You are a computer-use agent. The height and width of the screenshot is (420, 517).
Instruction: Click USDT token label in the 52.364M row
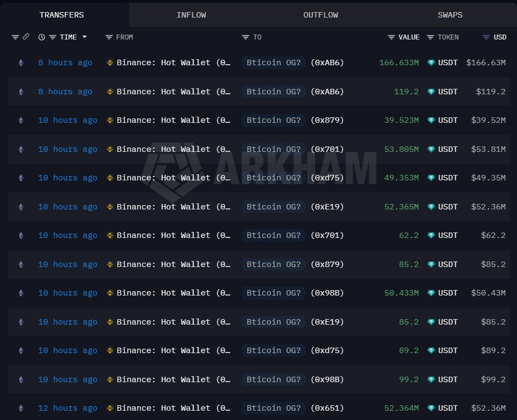pyautogui.click(x=448, y=408)
